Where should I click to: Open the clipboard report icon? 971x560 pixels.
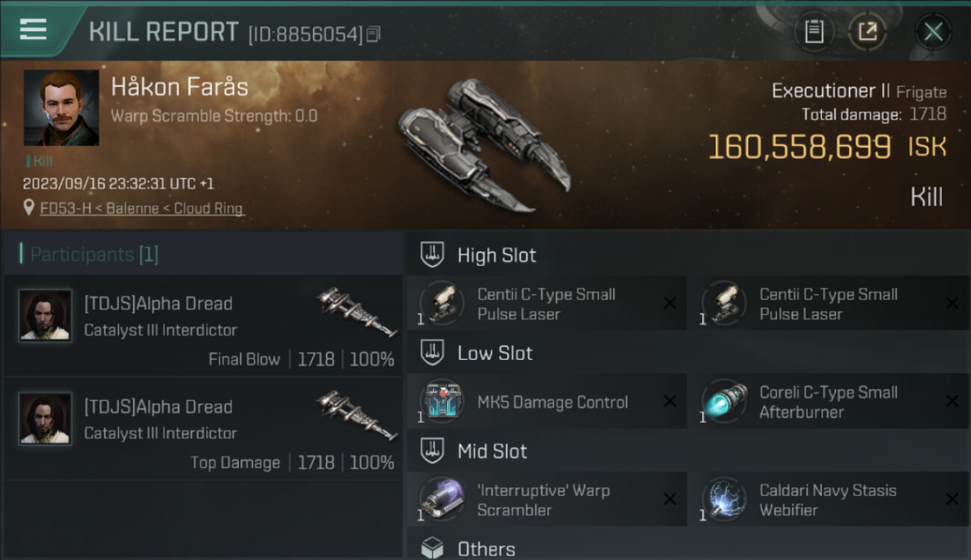point(813,32)
